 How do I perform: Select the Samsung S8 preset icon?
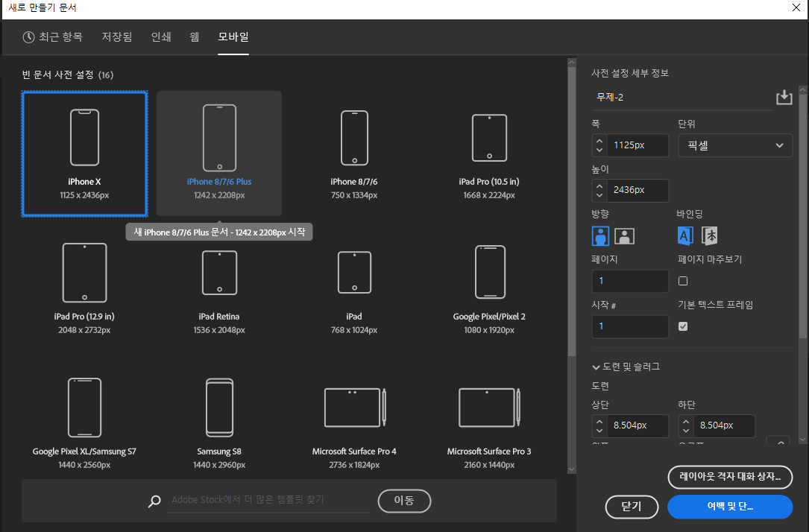point(219,408)
